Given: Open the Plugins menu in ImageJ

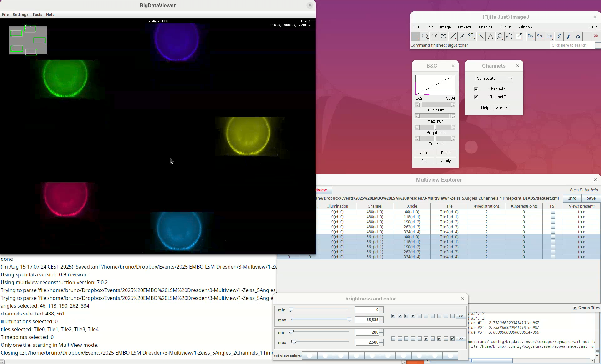Looking at the screenshot, I should coord(505,27).
